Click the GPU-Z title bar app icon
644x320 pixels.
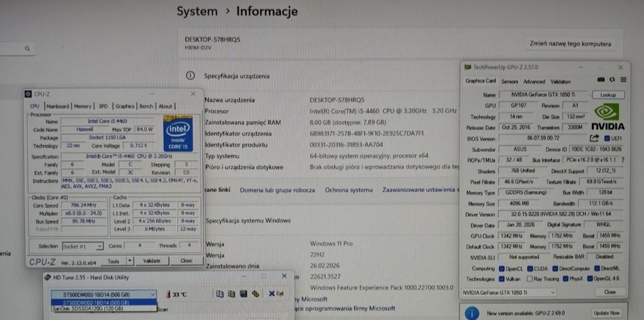click(468, 68)
